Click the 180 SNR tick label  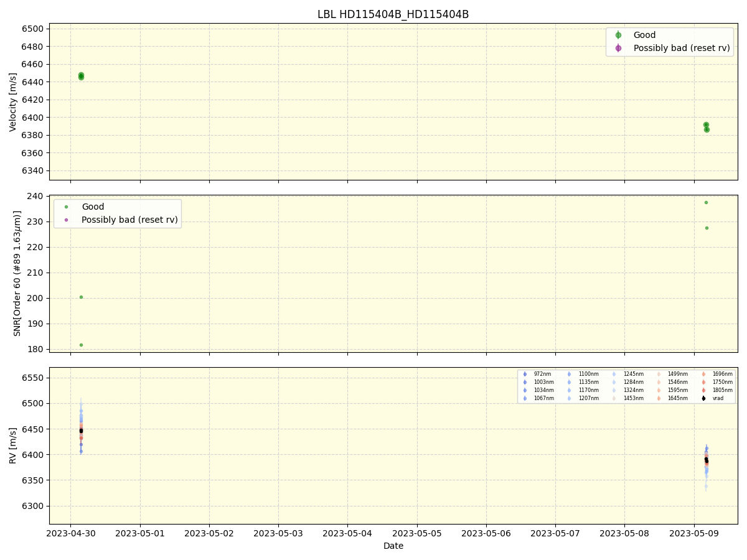35,349
